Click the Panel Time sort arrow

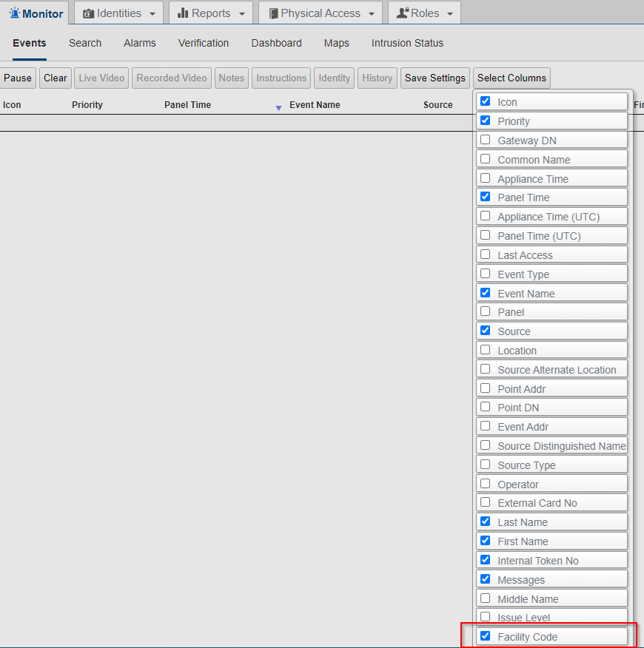[x=278, y=108]
